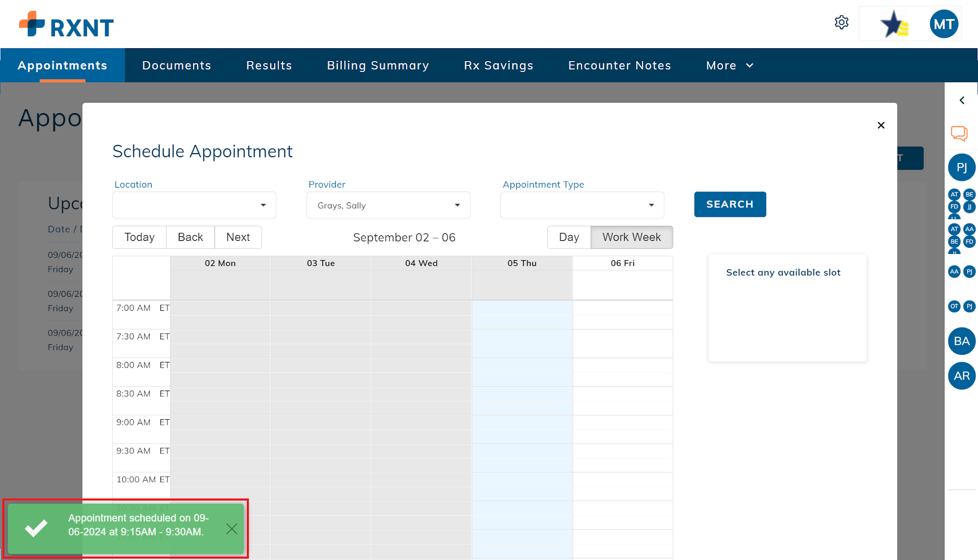Switch calendar to Day view
This screenshot has height=560, width=978.
[x=569, y=237]
